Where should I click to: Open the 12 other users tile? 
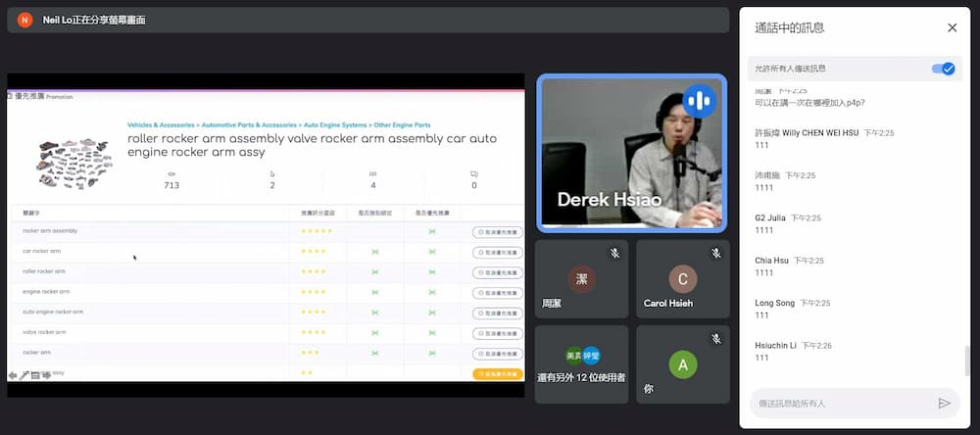coord(582,364)
